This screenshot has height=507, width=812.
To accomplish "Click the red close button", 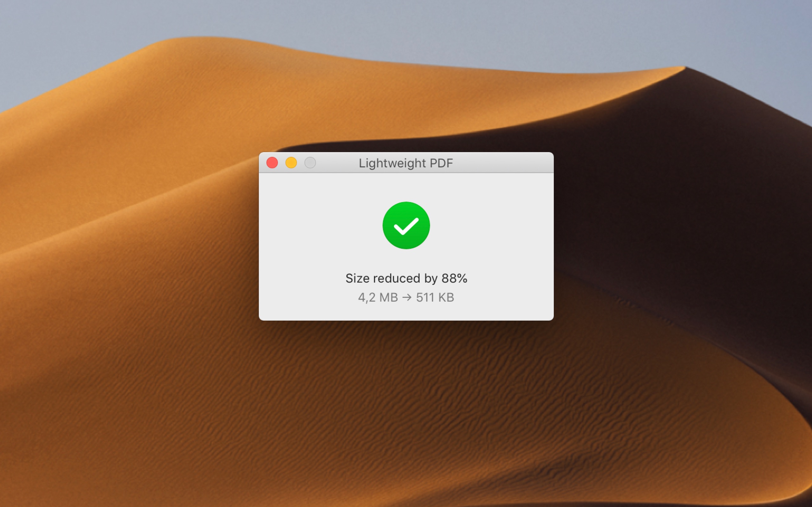I will (x=272, y=163).
